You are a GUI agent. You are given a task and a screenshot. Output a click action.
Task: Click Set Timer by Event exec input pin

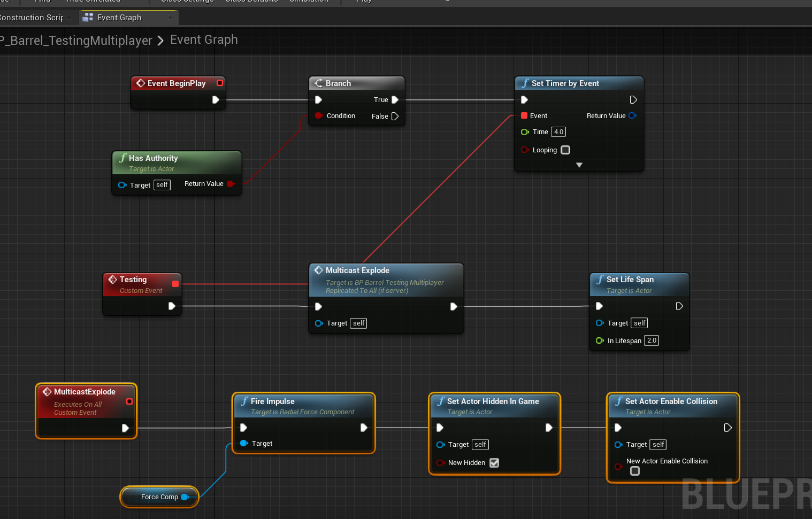pos(524,99)
